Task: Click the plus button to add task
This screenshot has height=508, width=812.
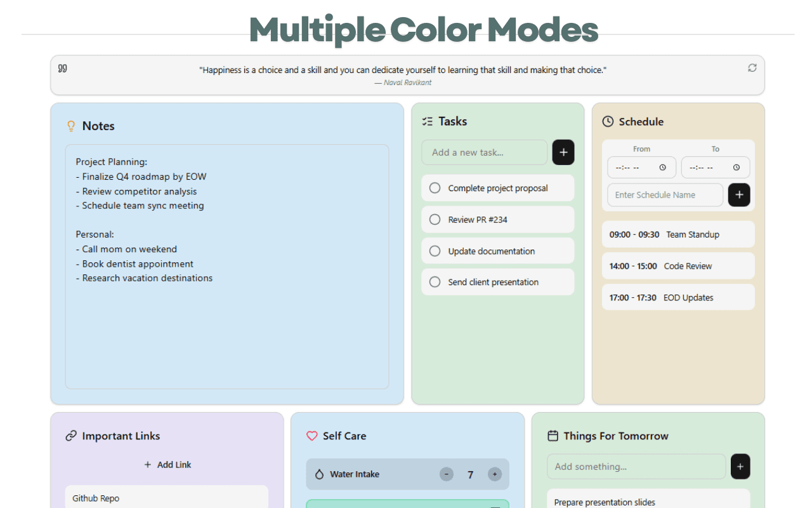Action: click(x=563, y=152)
